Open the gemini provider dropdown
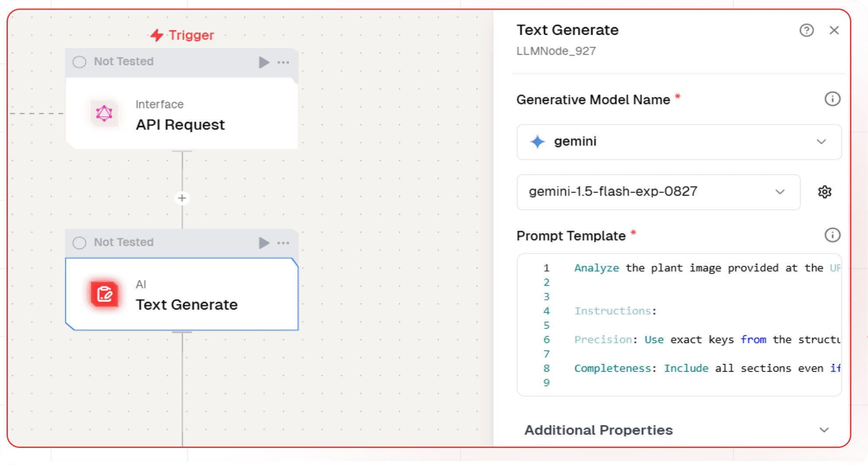868x465 pixels. [x=679, y=142]
